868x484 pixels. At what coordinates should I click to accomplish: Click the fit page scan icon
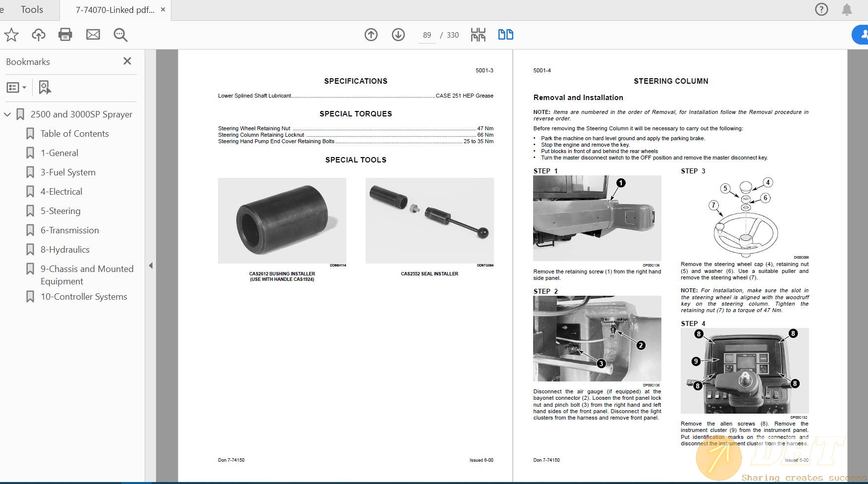(478, 35)
